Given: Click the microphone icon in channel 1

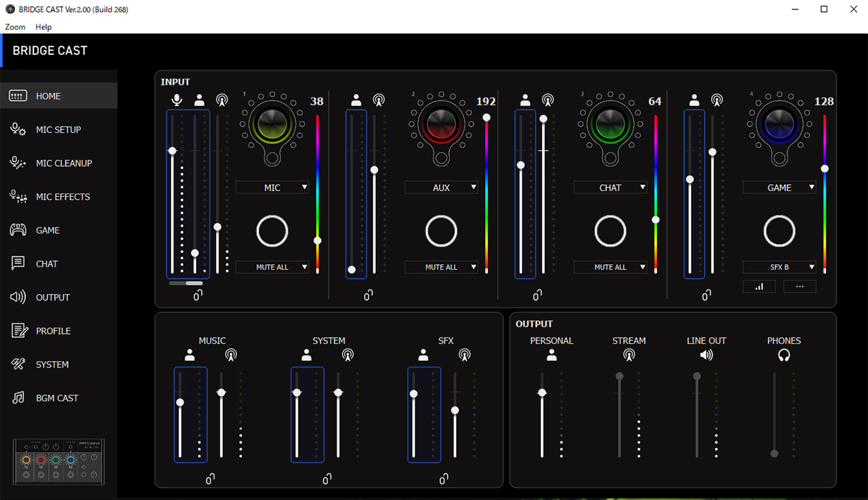Looking at the screenshot, I should 177,100.
